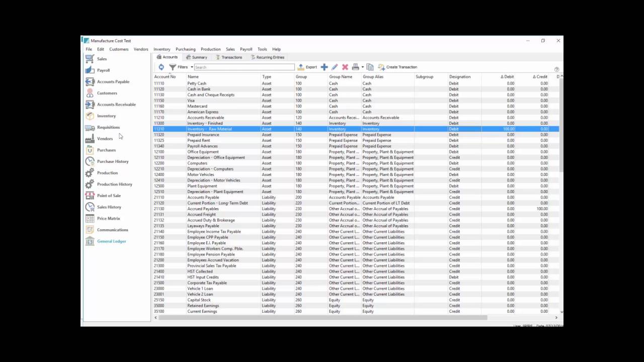
Task: Open General Ledger module in the sidebar
Action: click(112, 241)
